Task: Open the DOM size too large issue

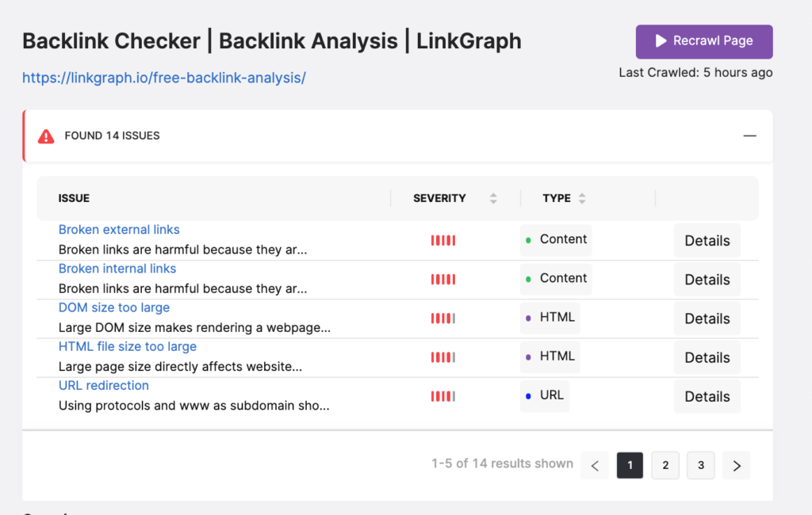Action: coord(114,307)
